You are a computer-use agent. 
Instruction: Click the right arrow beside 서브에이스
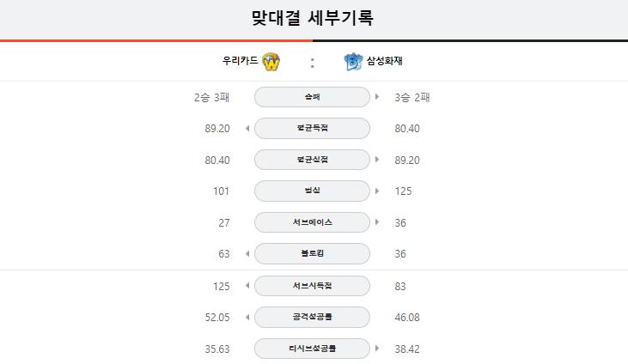(377, 221)
